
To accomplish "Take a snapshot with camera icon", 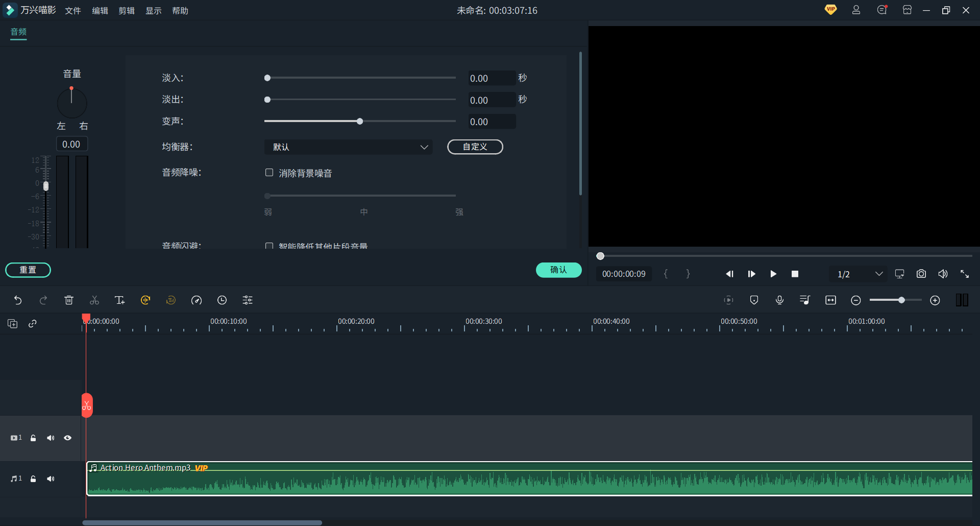I will [x=921, y=274].
